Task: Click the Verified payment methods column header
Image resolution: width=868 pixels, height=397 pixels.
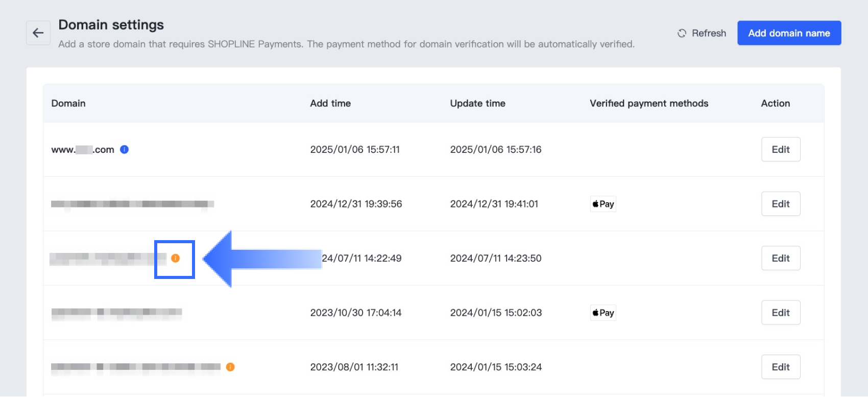Action: coord(649,103)
